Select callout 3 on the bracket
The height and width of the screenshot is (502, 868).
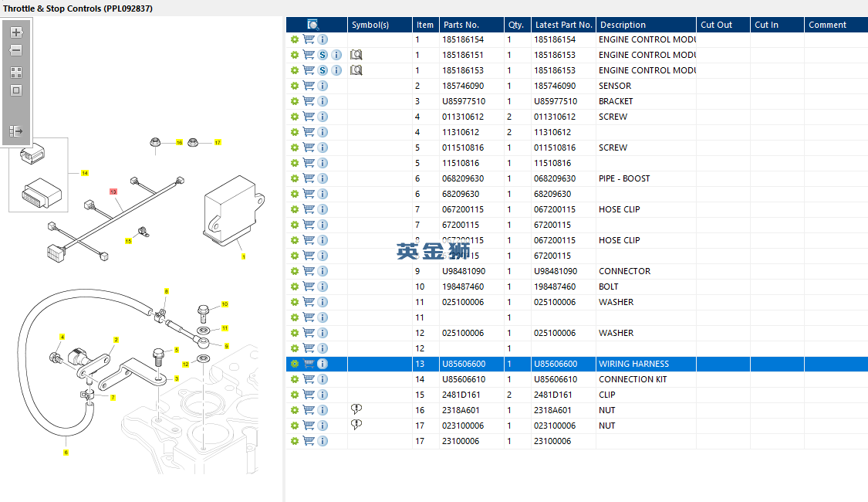(x=177, y=378)
